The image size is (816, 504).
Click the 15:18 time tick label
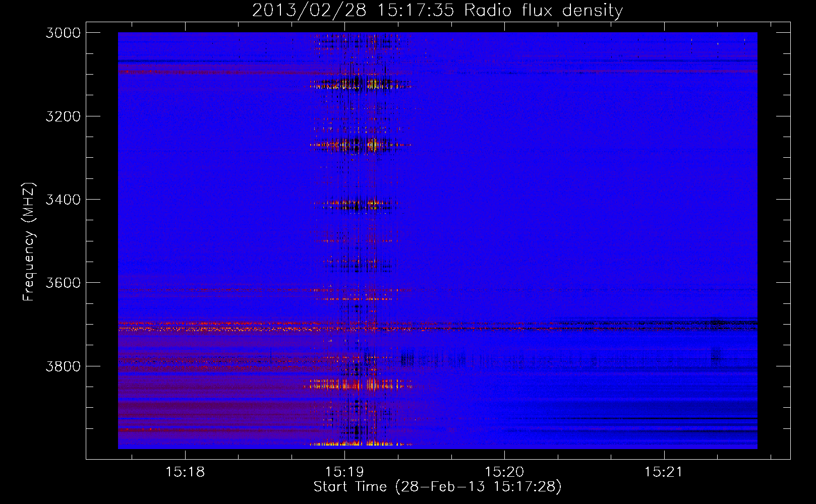coord(185,472)
